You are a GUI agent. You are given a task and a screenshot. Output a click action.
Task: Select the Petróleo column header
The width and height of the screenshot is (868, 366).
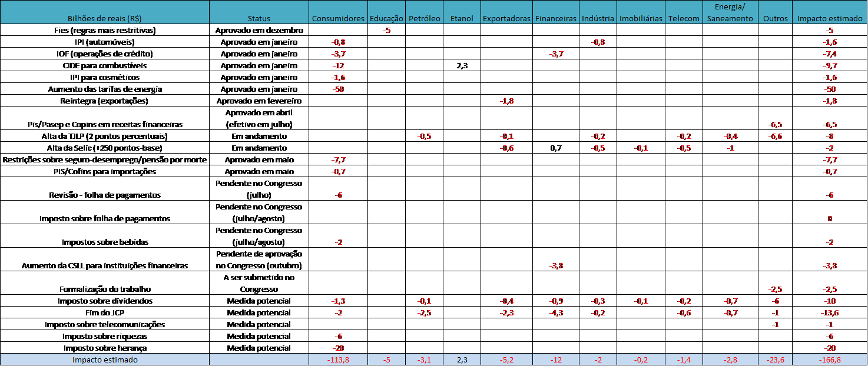point(424,18)
